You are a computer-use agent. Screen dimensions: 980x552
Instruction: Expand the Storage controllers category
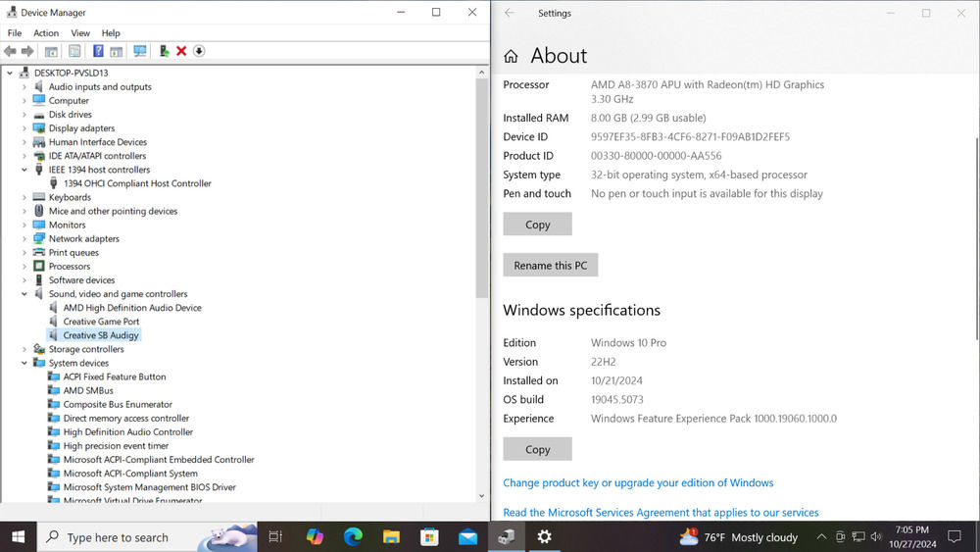[x=24, y=349]
